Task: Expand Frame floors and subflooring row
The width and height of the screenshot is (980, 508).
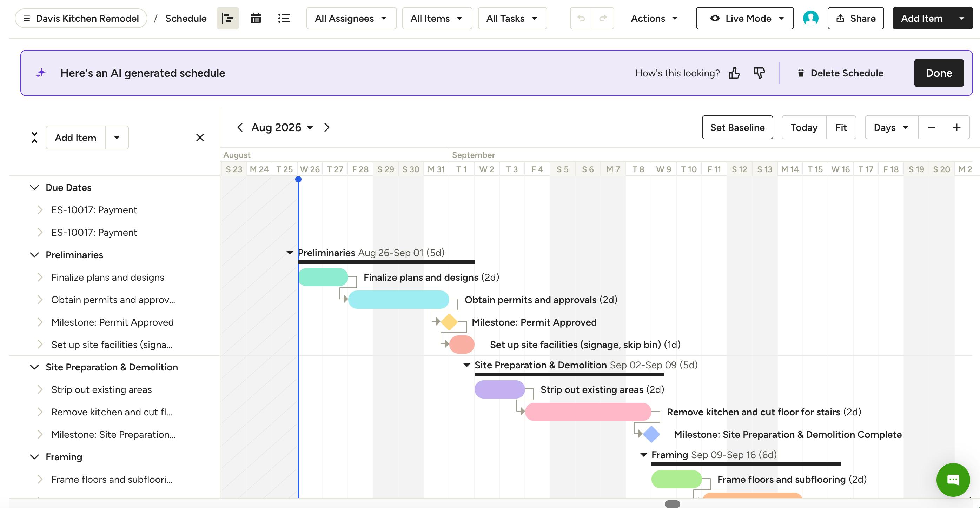Action: 40,479
